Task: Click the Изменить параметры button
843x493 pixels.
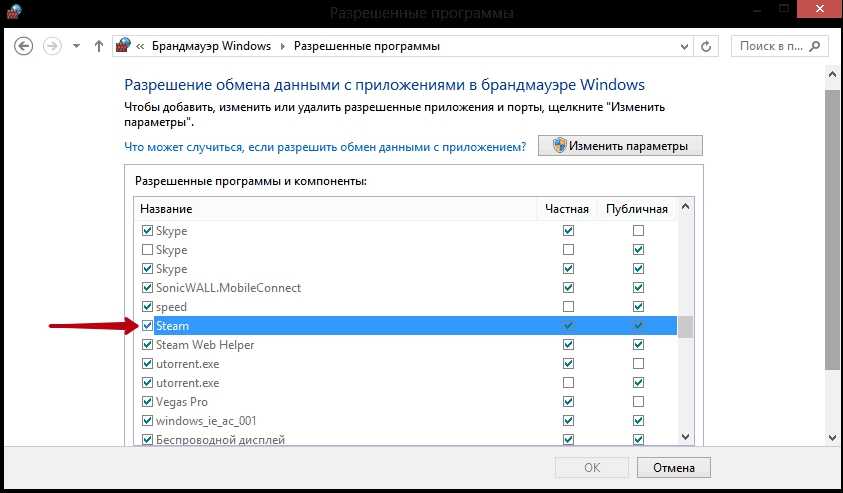Action: [620, 146]
